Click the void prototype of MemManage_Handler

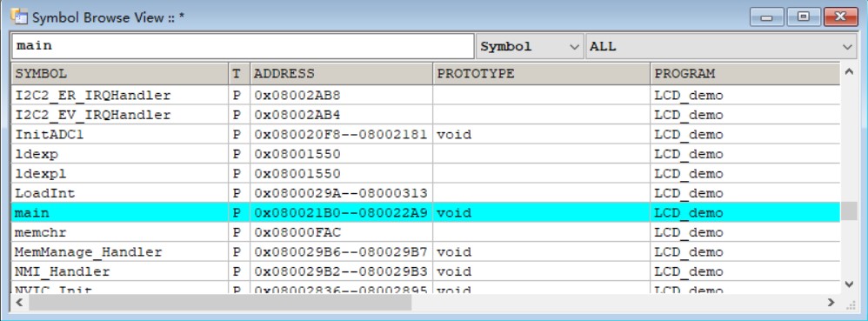[x=454, y=251]
